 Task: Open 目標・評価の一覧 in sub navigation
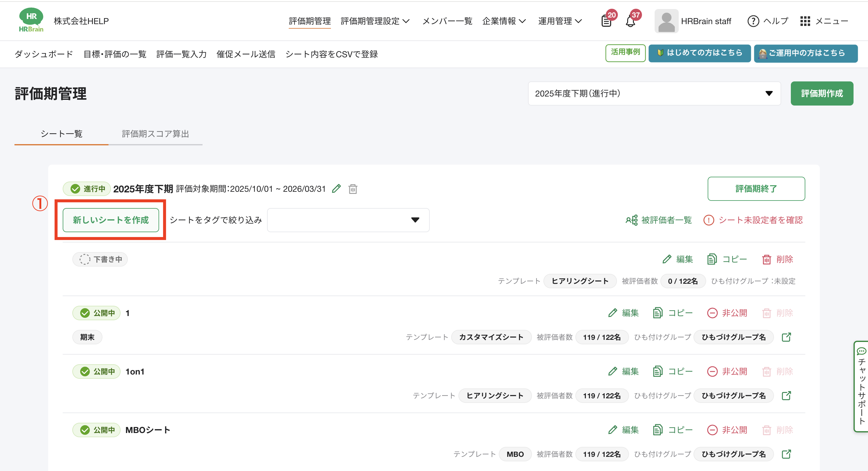point(115,54)
